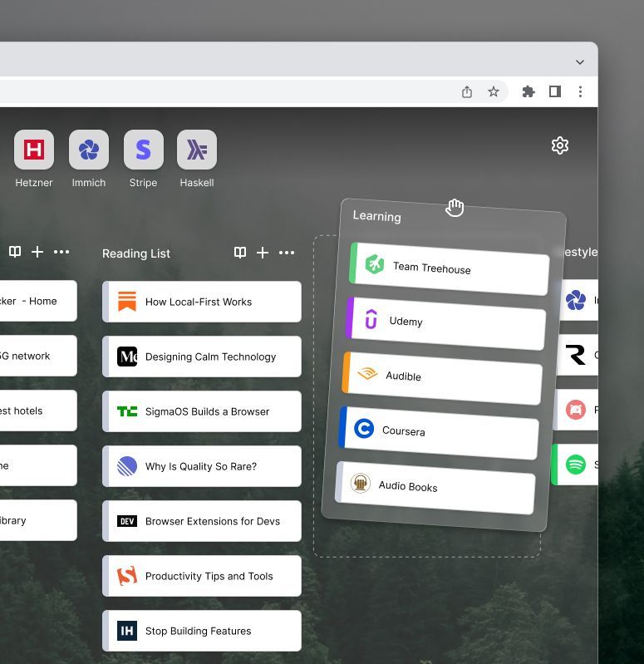Open the red game controller icon card
Image resolution: width=644 pixels, height=664 pixels.
click(x=576, y=410)
